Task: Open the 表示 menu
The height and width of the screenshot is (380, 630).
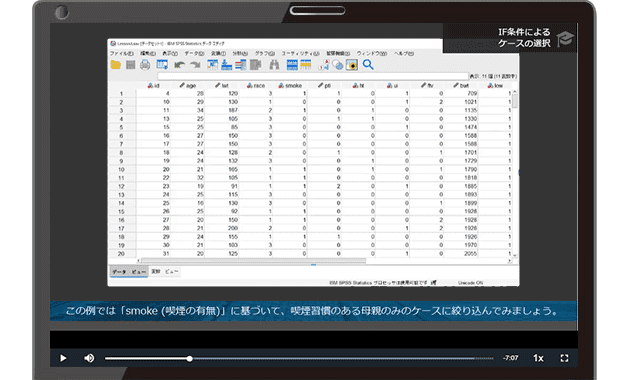Action: pos(170,53)
